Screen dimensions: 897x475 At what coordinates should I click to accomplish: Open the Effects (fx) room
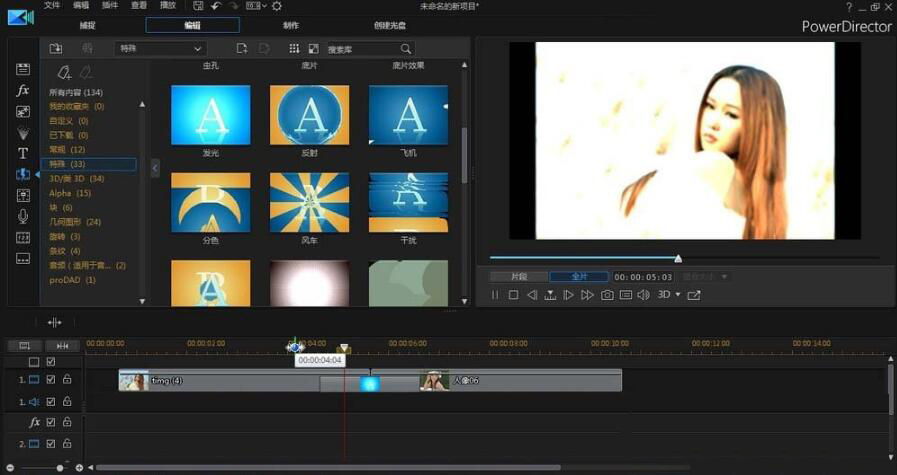pyautogui.click(x=23, y=90)
